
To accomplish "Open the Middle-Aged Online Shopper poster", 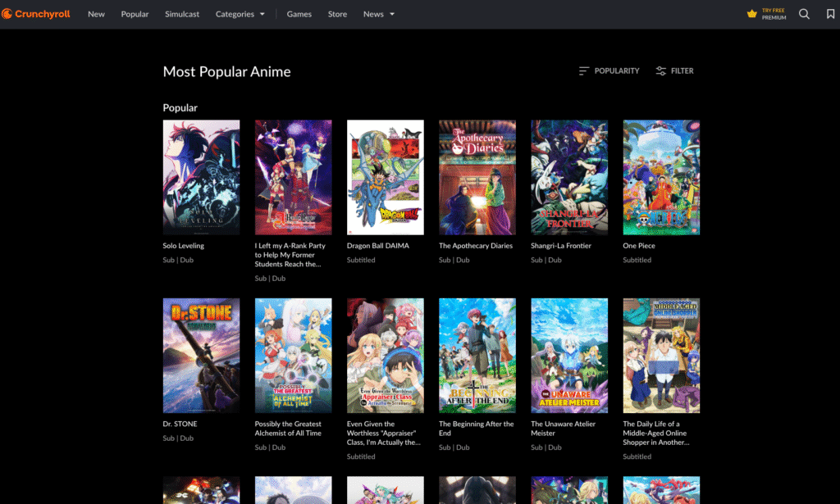I will (662, 356).
